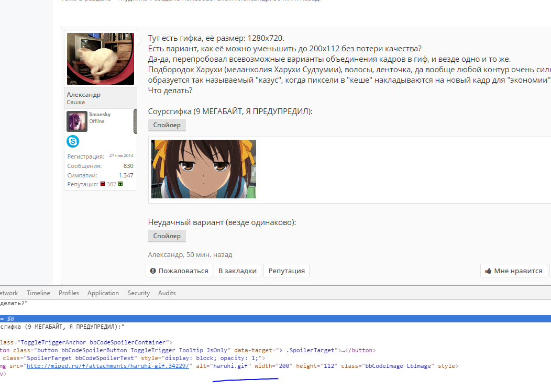Click the alt="haruhi.gif" attribute value

pos(231,366)
